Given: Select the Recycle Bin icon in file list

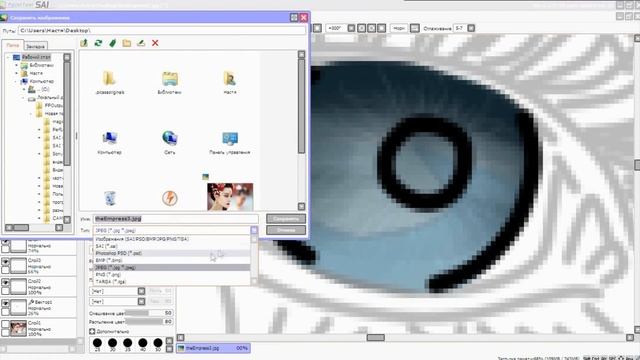Looking at the screenshot, I should pyautogui.click(x=109, y=198).
